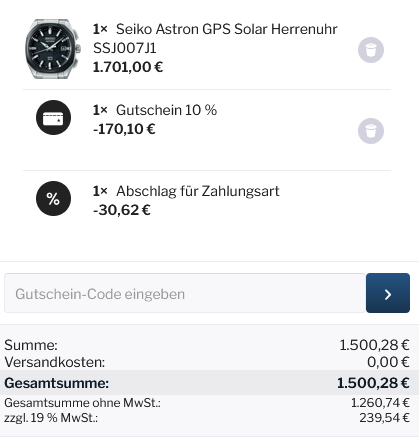Click the Gesamtsumme amount 1.500,28 €

373,383
